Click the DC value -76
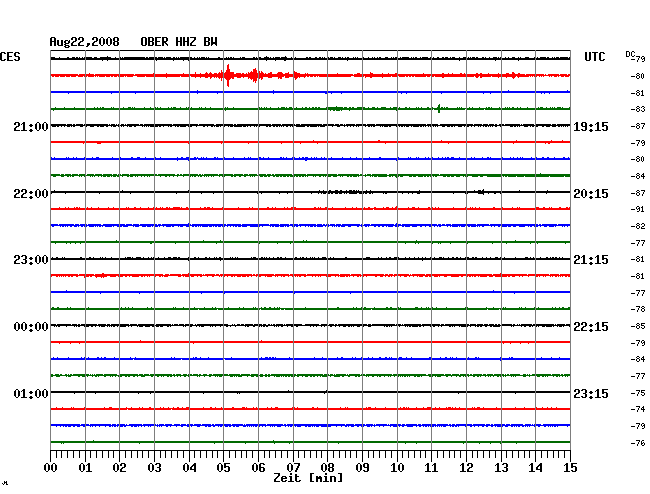The image size is (650, 494). [x=638, y=443]
